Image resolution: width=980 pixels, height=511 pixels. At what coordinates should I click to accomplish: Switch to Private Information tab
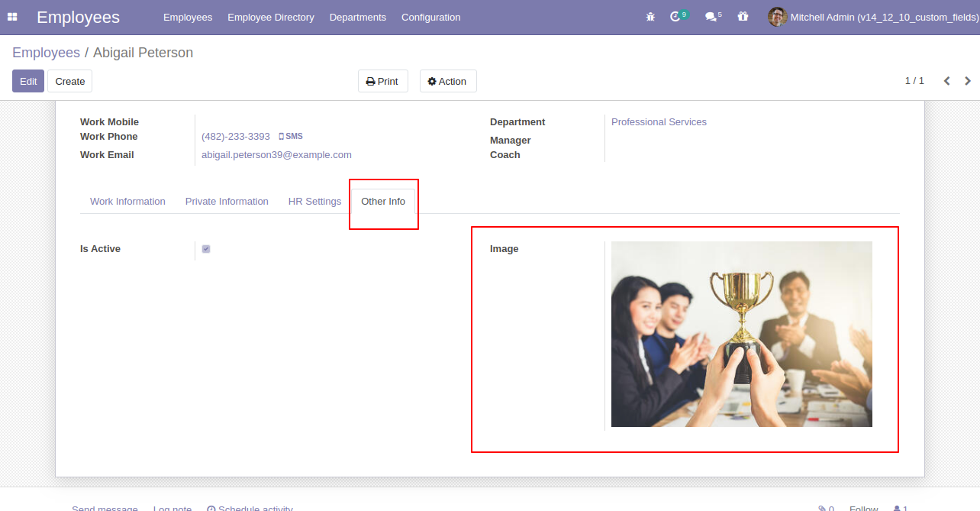coord(227,202)
